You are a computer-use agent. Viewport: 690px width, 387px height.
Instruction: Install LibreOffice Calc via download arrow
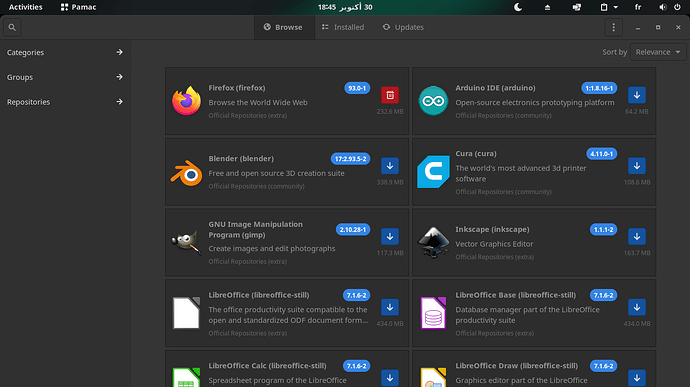pyautogui.click(x=390, y=378)
